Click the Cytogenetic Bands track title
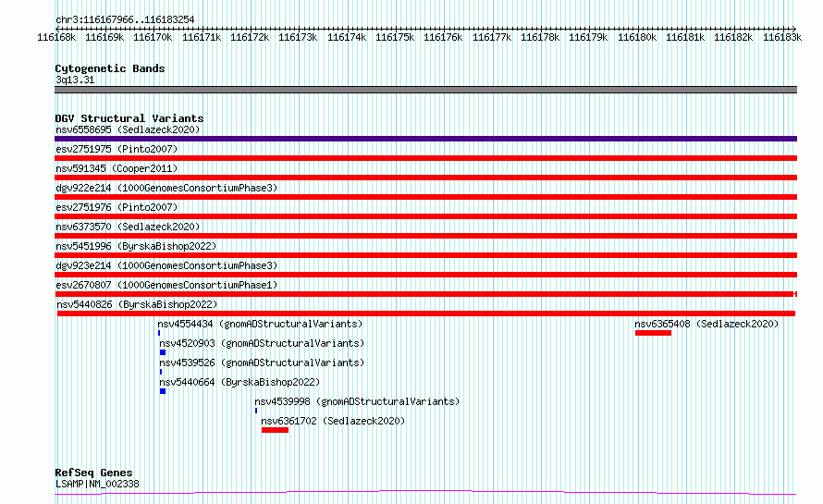 110,68
